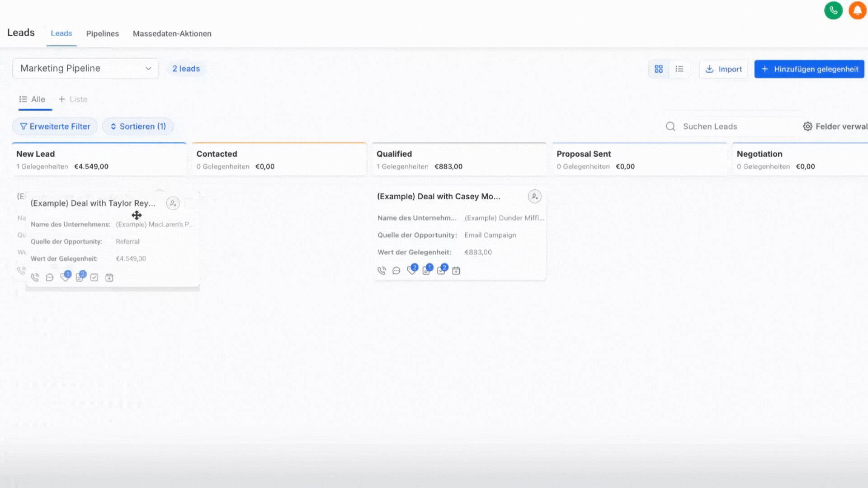Open Erweiterte Filter options
This screenshot has width=868, height=488.
[55, 127]
